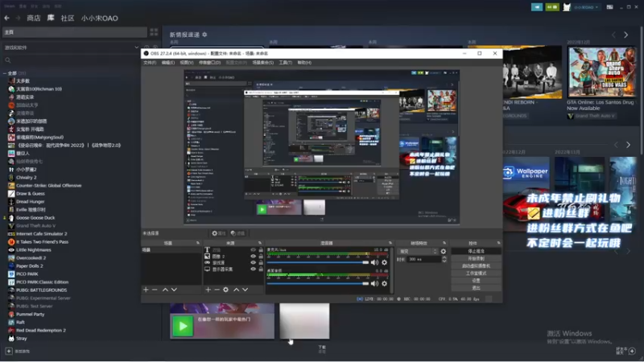Screen dimensions: 644x362
Task: Mute the microphone audio speaker icon
Action: 374,262
